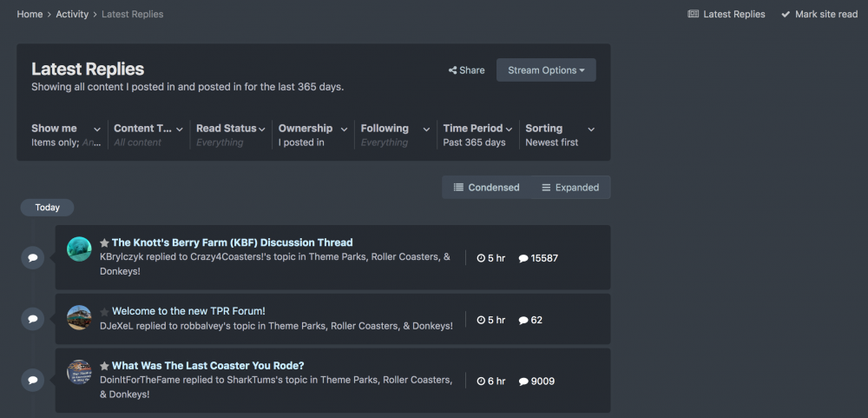The height and width of the screenshot is (418, 868).
Task: Open the Read Status filter
Action: pyautogui.click(x=230, y=135)
